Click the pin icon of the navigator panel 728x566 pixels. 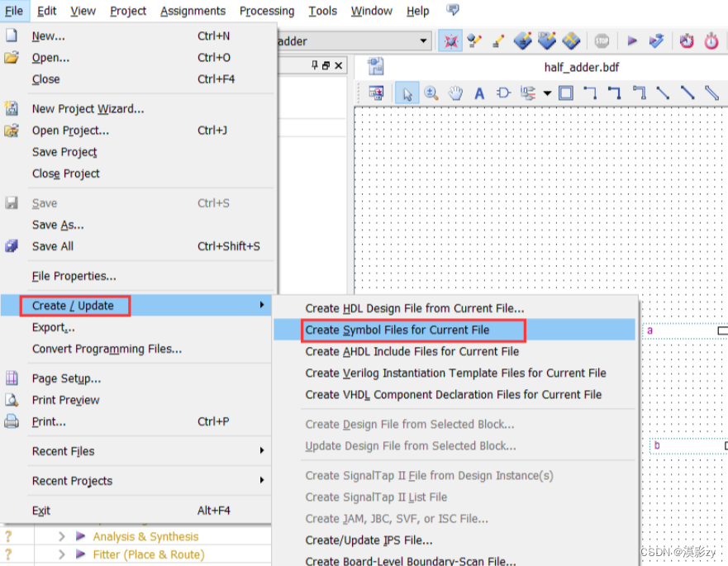click(315, 65)
